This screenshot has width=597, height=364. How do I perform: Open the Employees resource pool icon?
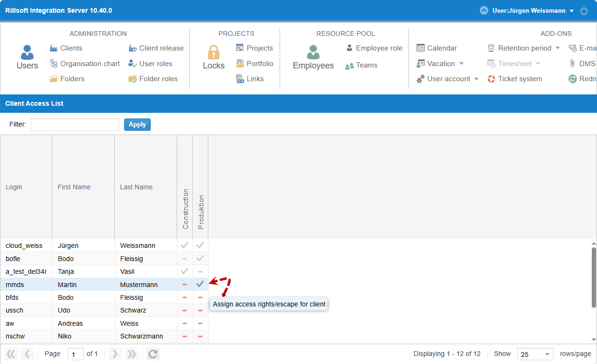(x=313, y=58)
